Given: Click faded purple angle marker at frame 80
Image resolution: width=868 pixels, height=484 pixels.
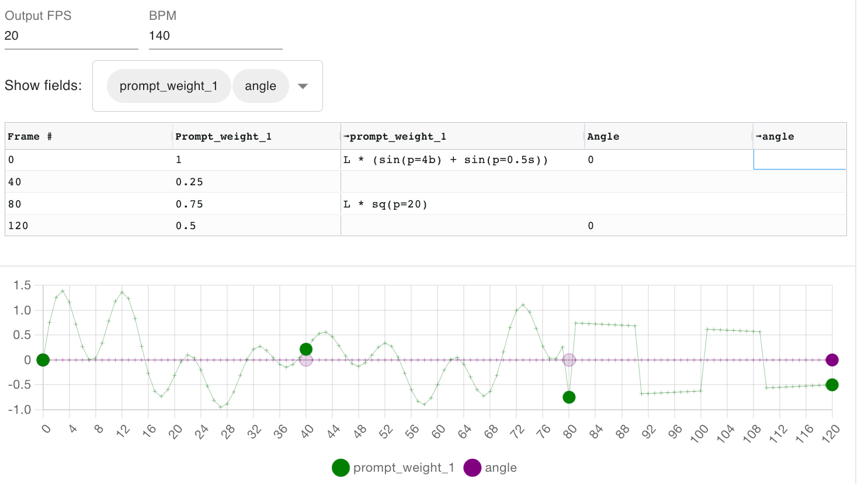Looking at the screenshot, I should point(569,360).
